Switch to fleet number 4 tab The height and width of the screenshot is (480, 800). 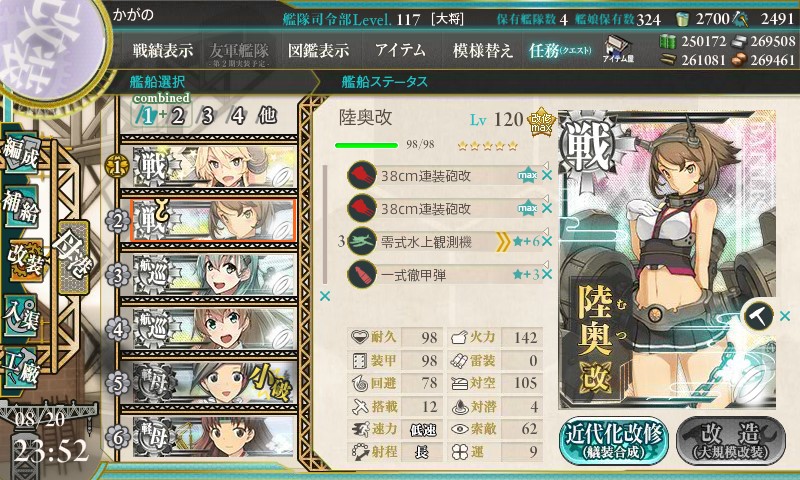[x=238, y=116]
